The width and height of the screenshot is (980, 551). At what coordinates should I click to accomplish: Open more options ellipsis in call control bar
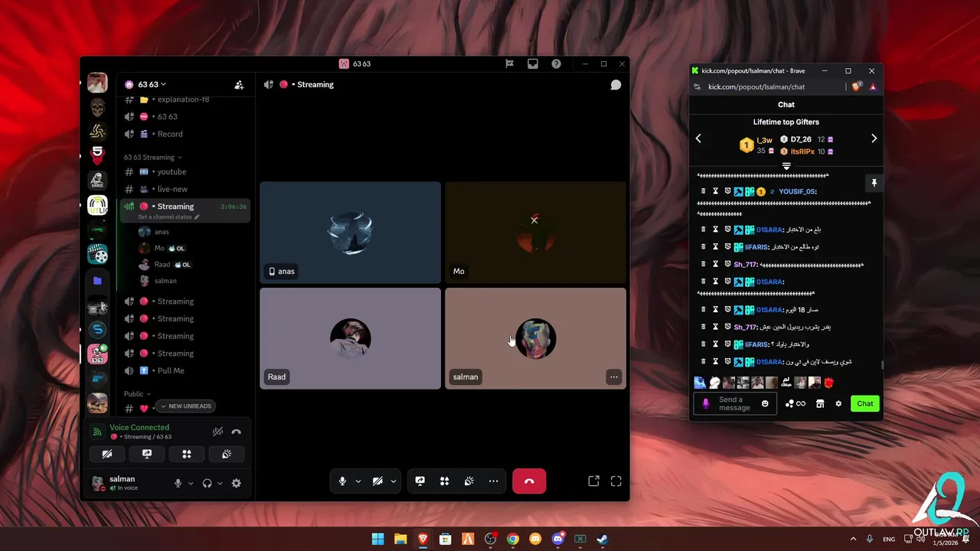(493, 481)
